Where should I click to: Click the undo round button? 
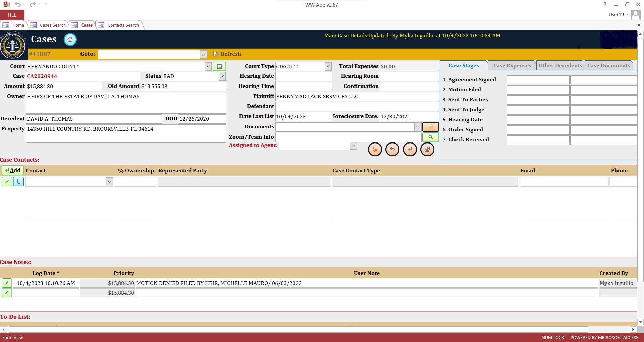tap(392, 149)
